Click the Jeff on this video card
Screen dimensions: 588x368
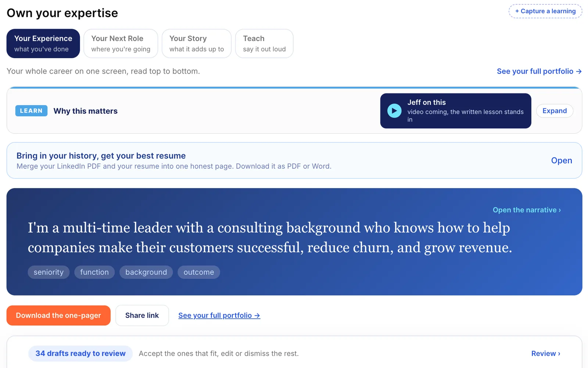pyautogui.click(x=456, y=111)
